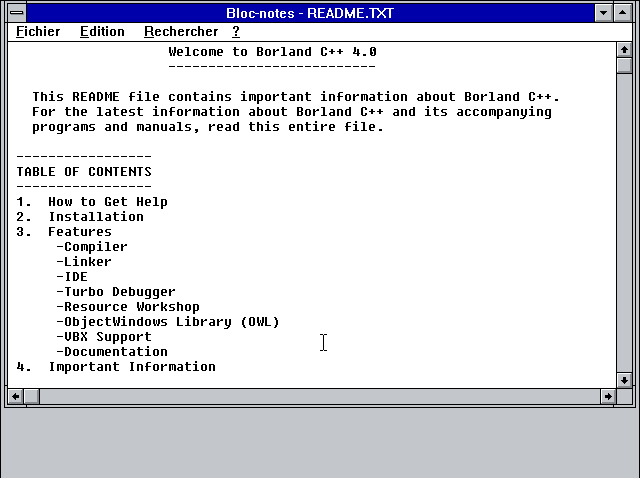Open the window control menu box
This screenshot has width=640, height=478.
[x=16, y=12]
